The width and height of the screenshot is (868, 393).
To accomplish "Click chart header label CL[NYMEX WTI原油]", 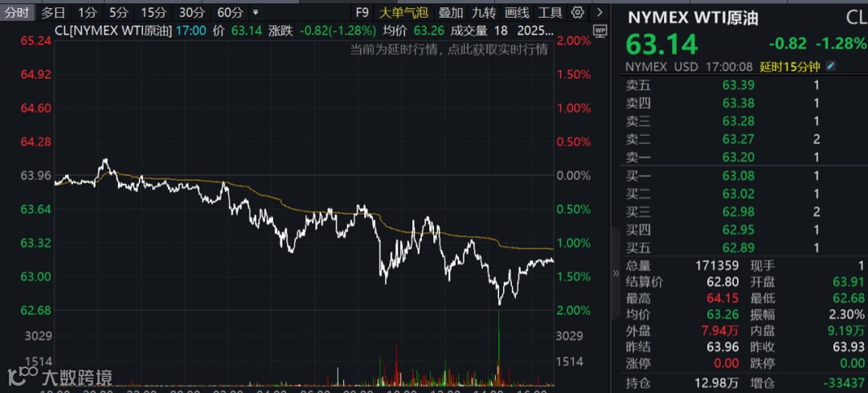I will pos(114,31).
